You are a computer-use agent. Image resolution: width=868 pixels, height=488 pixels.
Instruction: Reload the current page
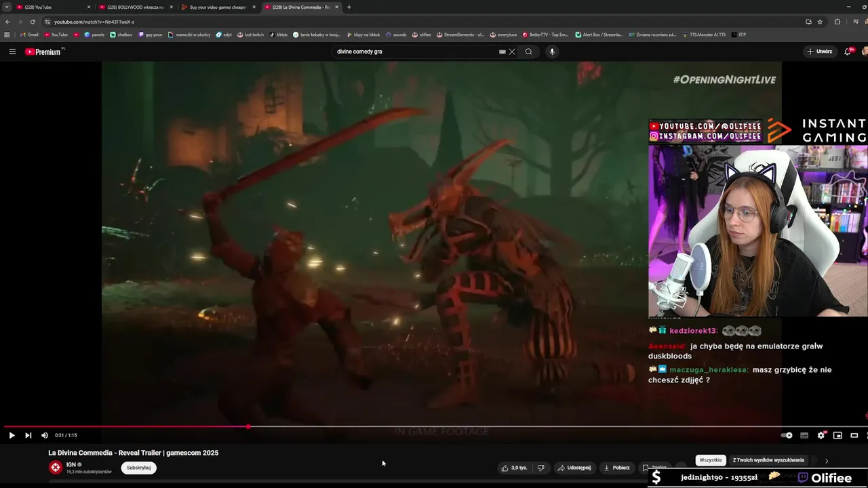click(x=33, y=22)
